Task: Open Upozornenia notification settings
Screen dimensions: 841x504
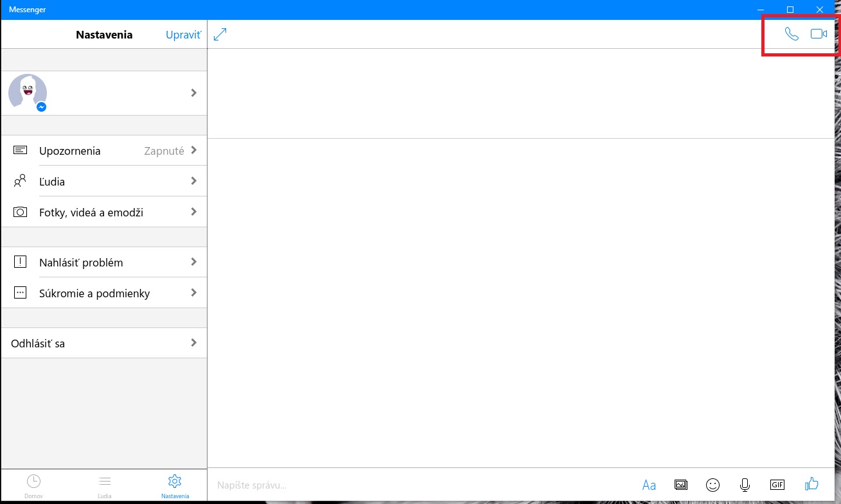Action: 104,151
